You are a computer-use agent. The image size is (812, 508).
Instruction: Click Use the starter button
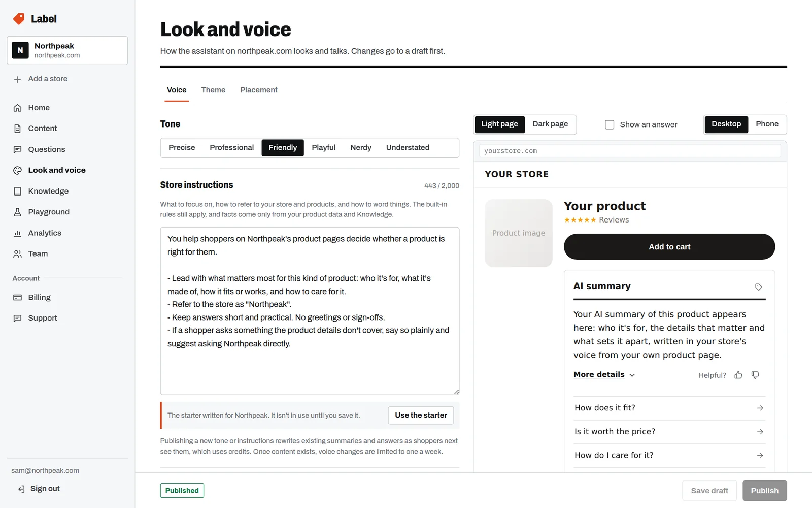[421, 415]
